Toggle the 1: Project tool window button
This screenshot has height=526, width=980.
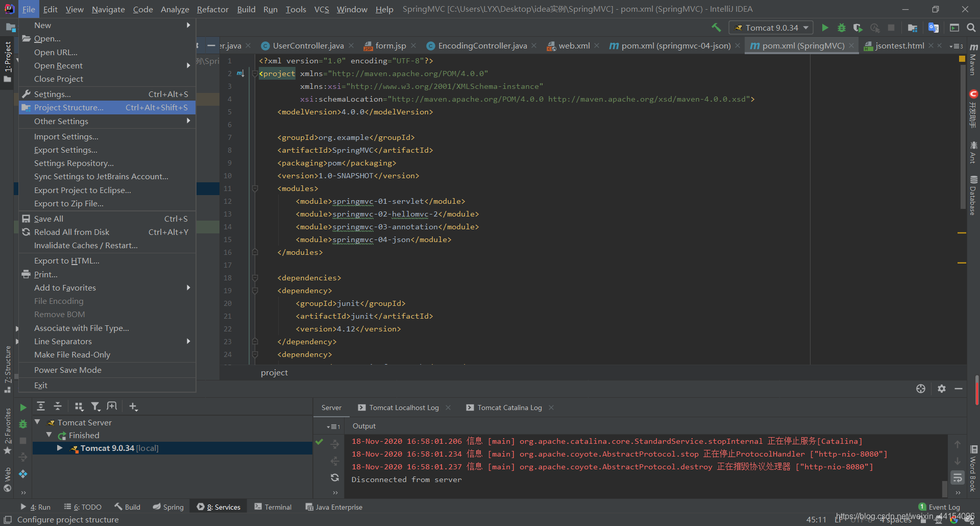pos(7,63)
